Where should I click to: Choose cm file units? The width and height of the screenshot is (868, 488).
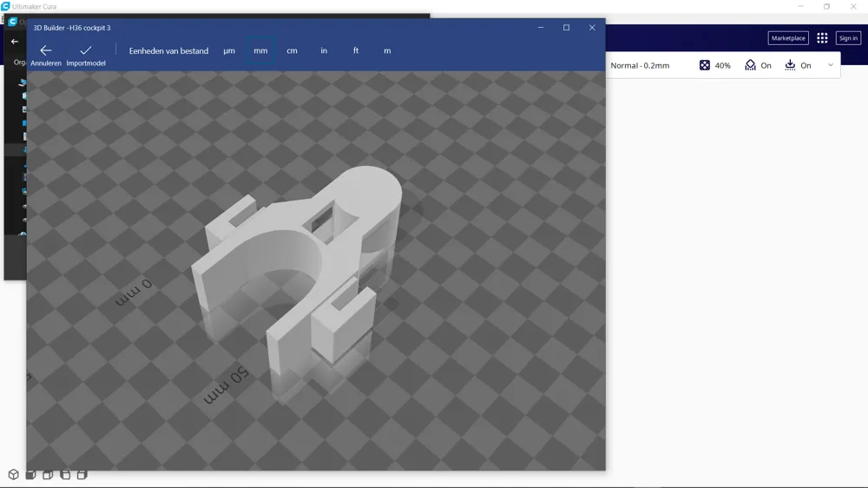(x=292, y=51)
